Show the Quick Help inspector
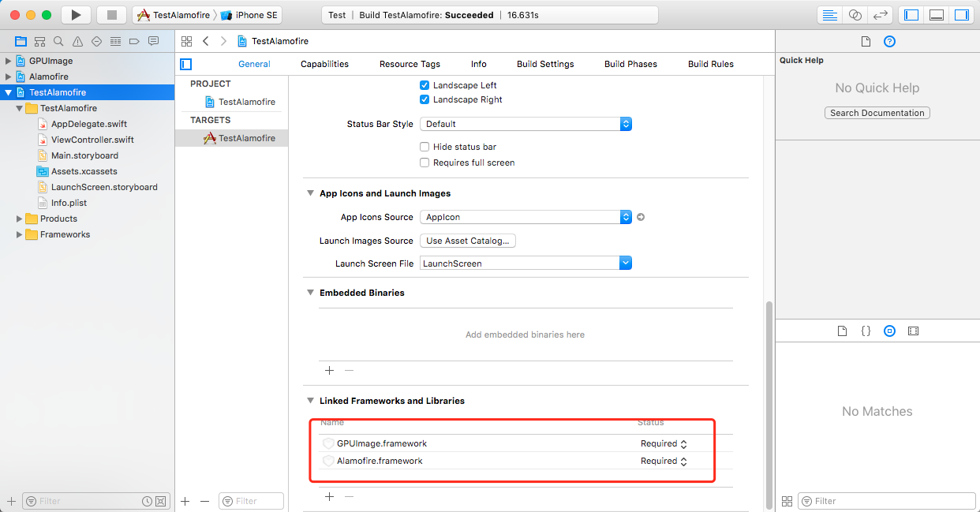This screenshot has height=512, width=980. [x=889, y=41]
